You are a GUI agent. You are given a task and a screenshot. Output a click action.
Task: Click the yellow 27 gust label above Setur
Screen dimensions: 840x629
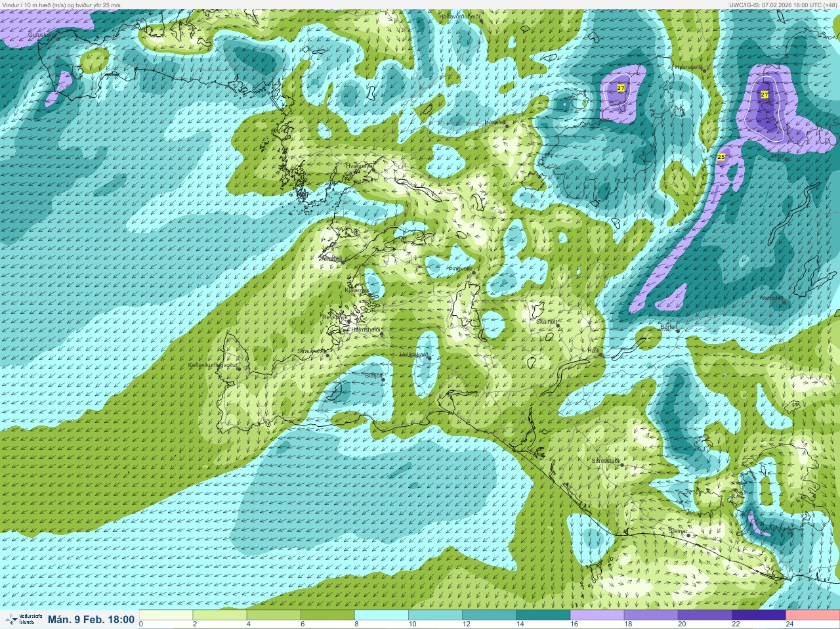765,95
